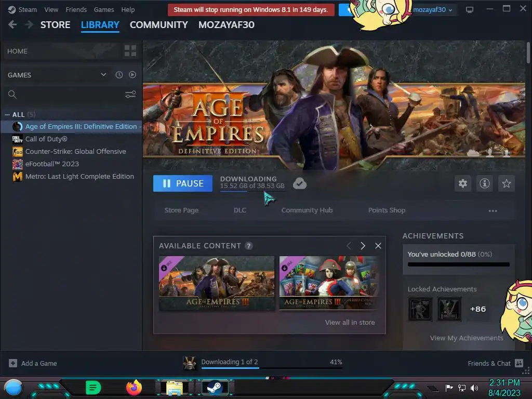The width and height of the screenshot is (532, 399).
Task: Open the Hero Cosmetic Pack DLC thumbnail
Action: (328, 283)
